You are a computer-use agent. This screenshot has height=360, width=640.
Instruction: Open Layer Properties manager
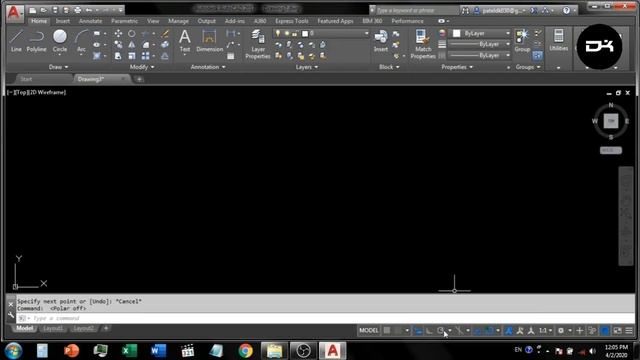(258, 44)
